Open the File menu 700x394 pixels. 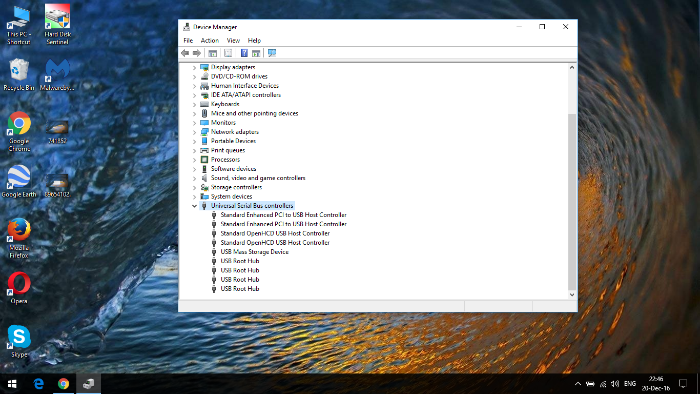pyautogui.click(x=188, y=41)
